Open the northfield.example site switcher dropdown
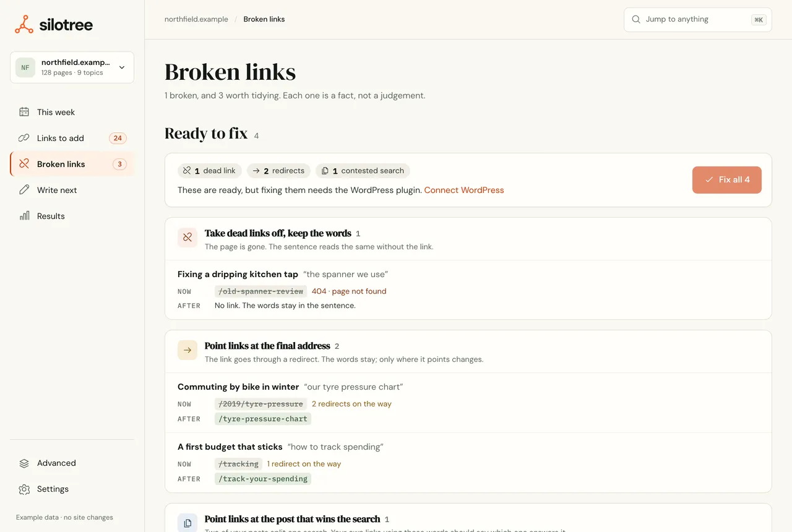The image size is (792, 532). [72, 67]
